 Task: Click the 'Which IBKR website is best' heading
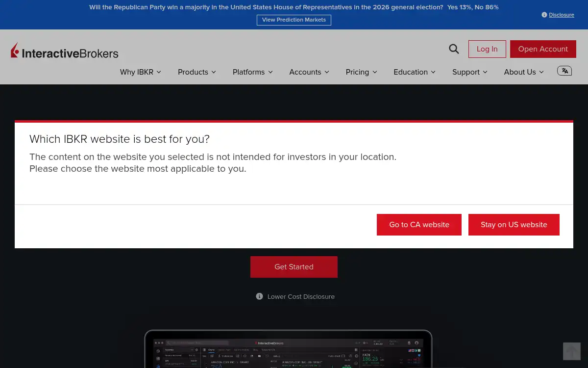[120, 139]
